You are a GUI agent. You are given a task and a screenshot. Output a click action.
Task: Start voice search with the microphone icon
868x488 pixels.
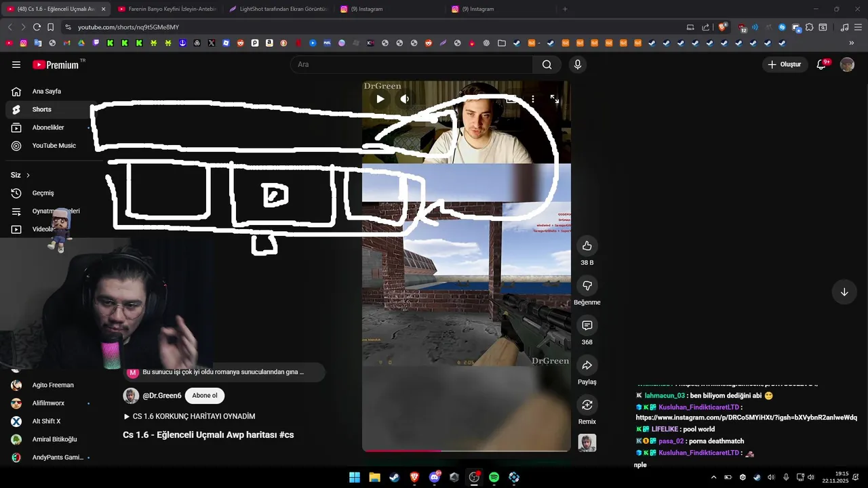tap(578, 64)
